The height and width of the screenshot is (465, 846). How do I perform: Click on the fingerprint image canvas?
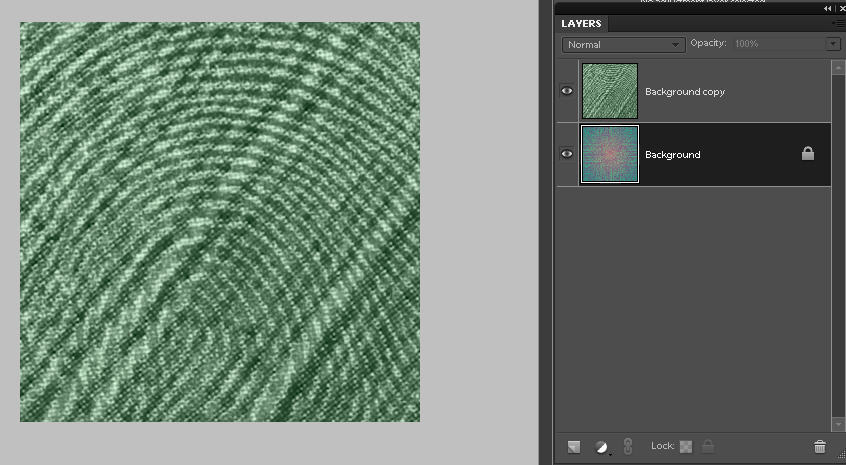pos(220,222)
